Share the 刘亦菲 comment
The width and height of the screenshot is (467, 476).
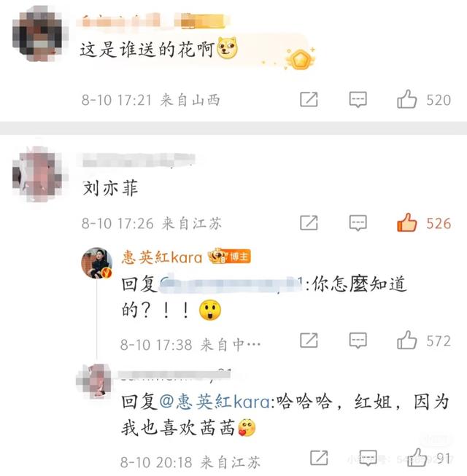(309, 223)
